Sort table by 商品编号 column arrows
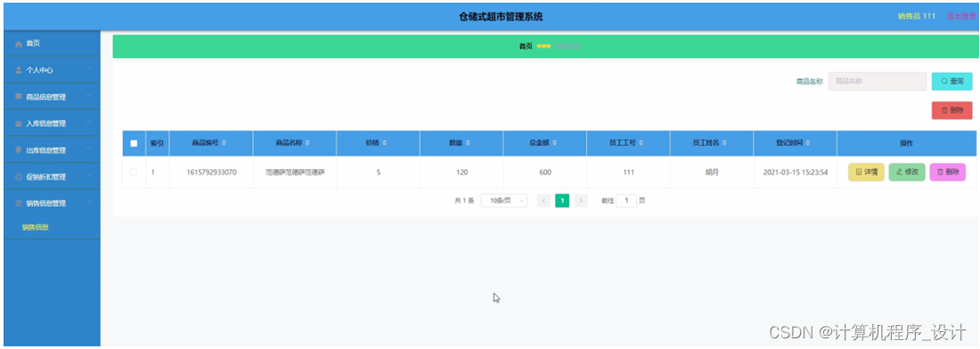Screen dimensions: 980x349 224,143
